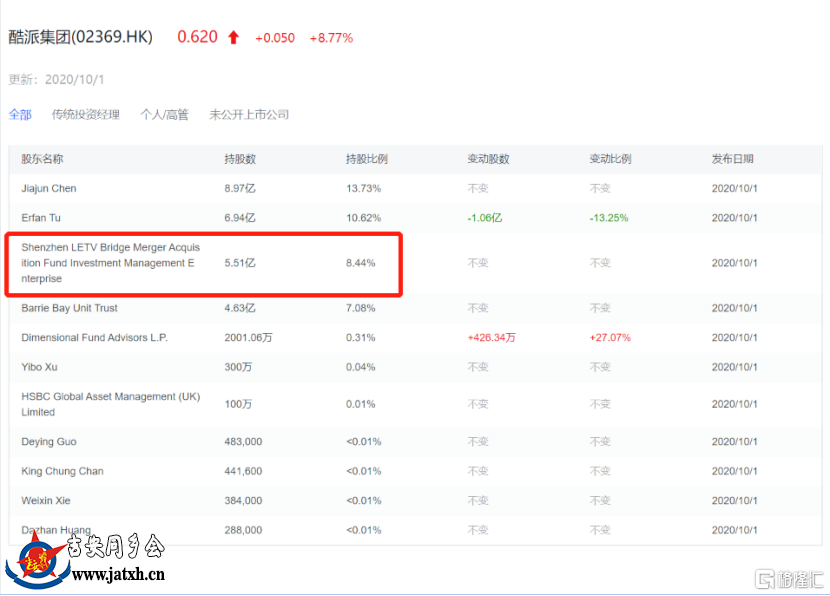Click the 10.62% holding ratio
This screenshot has height=596, width=830.
[x=364, y=218]
